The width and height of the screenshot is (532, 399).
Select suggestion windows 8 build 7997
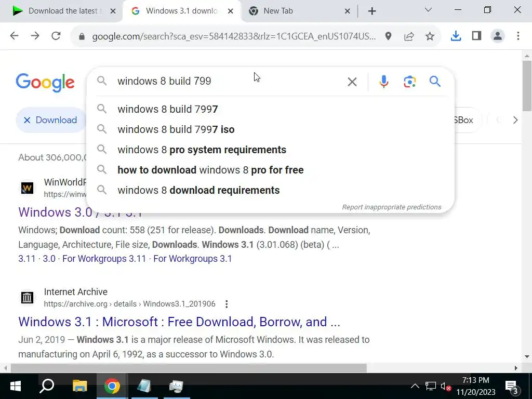270,109
